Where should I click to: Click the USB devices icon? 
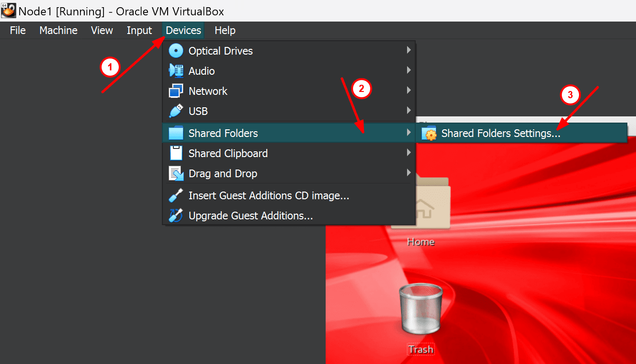[x=175, y=111]
